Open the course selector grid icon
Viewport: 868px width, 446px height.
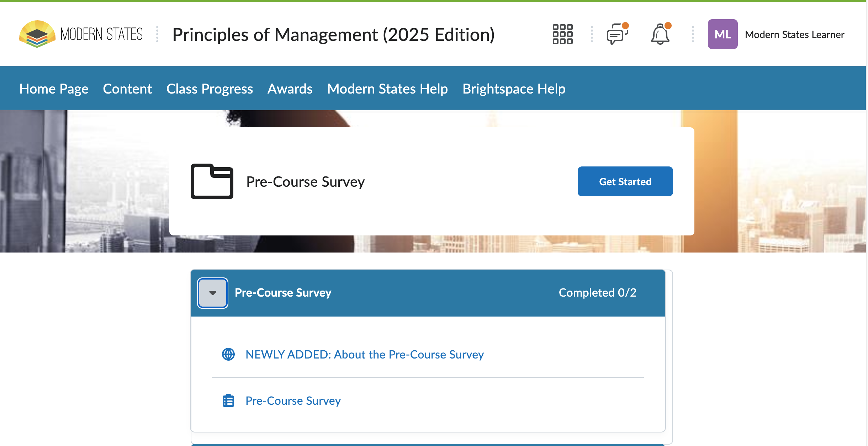click(562, 34)
